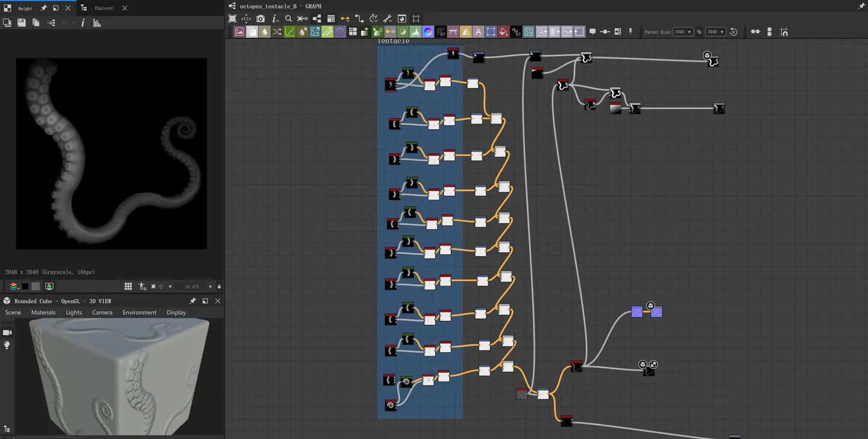This screenshot has height=439, width=868.
Task: Add a Gradient Map (rainbow circle) node
Action: 427,32
